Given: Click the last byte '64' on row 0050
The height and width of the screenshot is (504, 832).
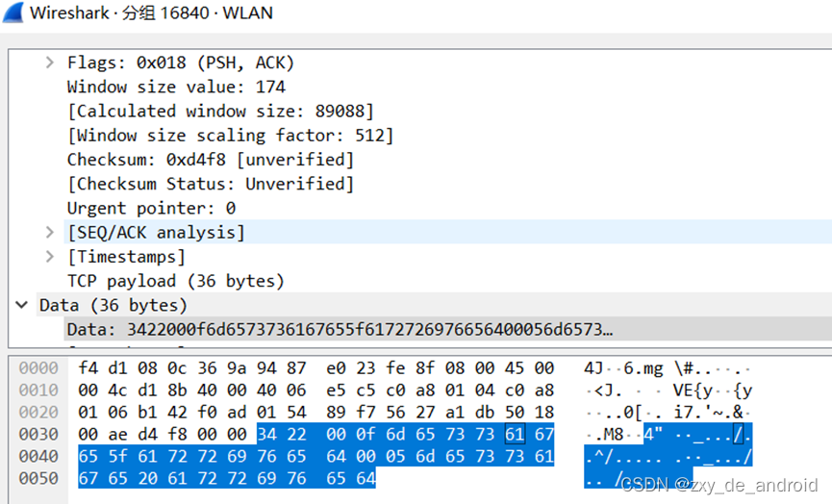Looking at the screenshot, I should click(x=366, y=479).
